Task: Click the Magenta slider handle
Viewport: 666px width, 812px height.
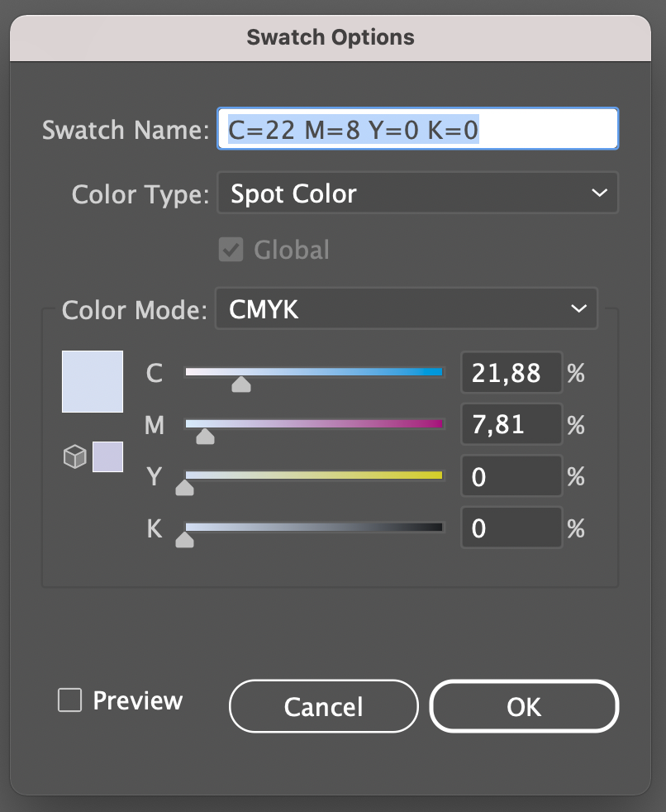Action: pyautogui.click(x=206, y=437)
